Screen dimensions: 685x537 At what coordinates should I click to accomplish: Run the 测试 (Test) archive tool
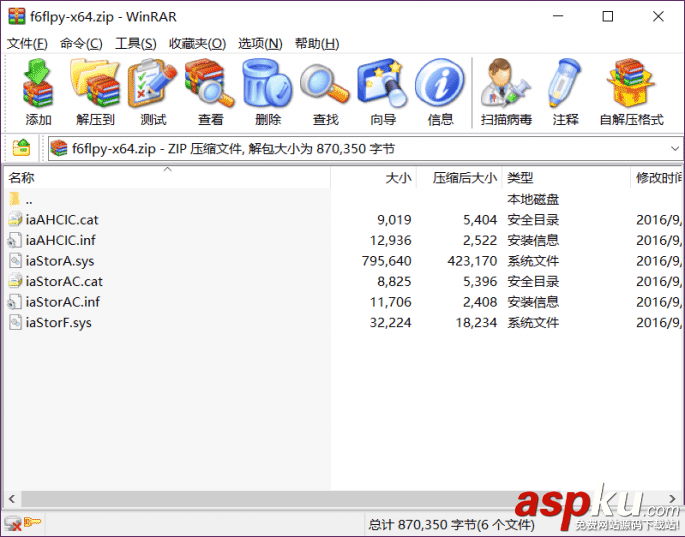click(152, 83)
